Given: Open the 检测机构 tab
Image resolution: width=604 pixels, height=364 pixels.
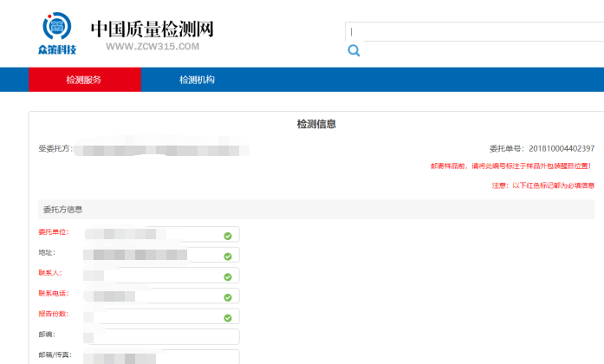Looking at the screenshot, I should pos(197,80).
